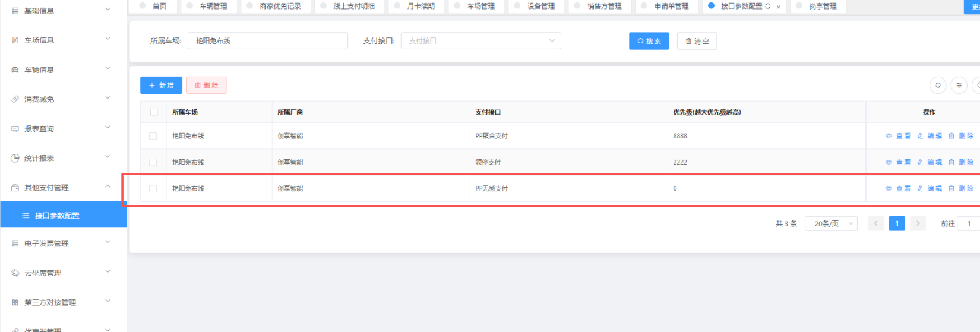980x332 pixels.
Task: Close the 接口参数配置 tab
Action: pyautogui.click(x=779, y=7)
